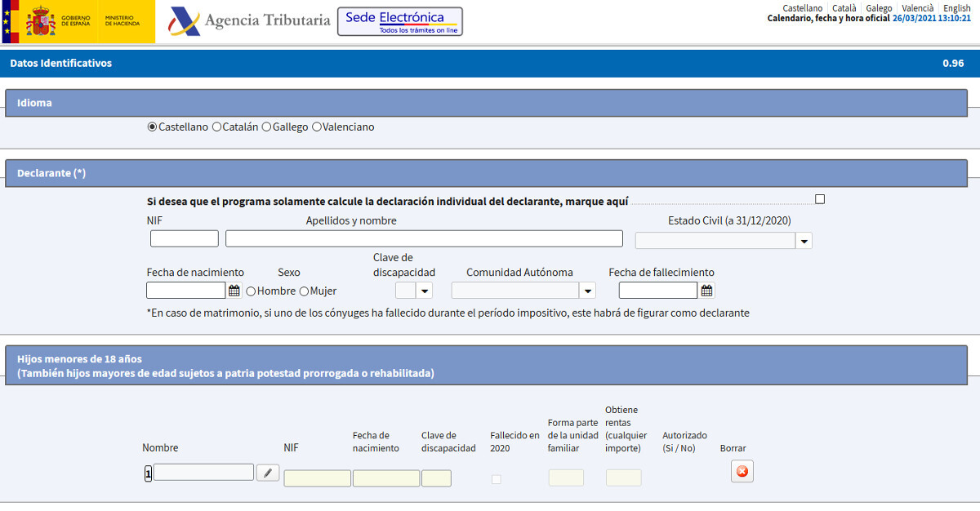The width and height of the screenshot is (980, 511).
Task: Open the birth date calendar picker
Action: 234,291
